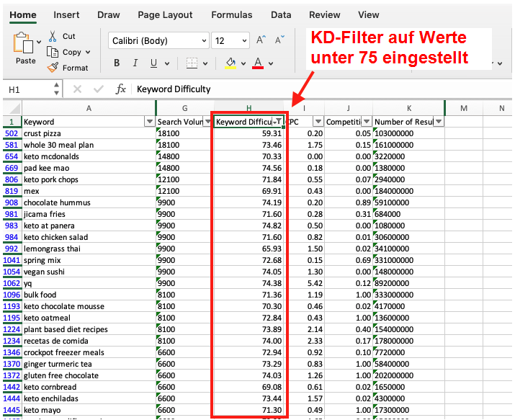Open the Draw tab

coord(108,15)
